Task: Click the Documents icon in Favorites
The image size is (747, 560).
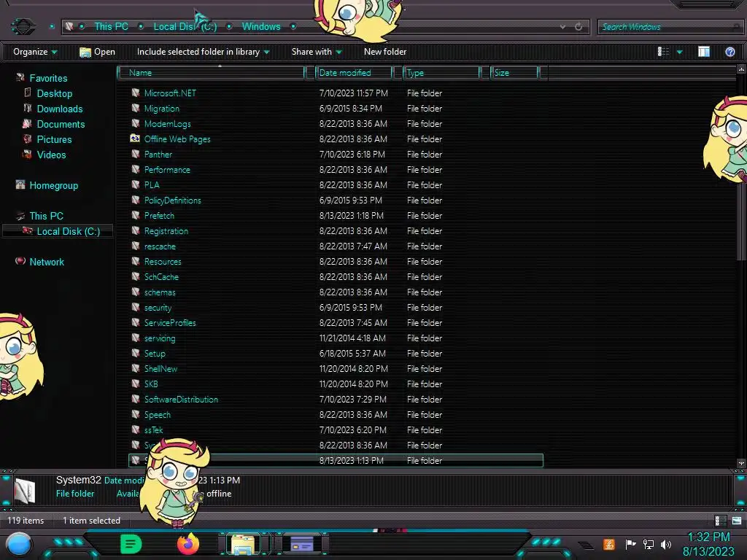Action: point(28,124)
